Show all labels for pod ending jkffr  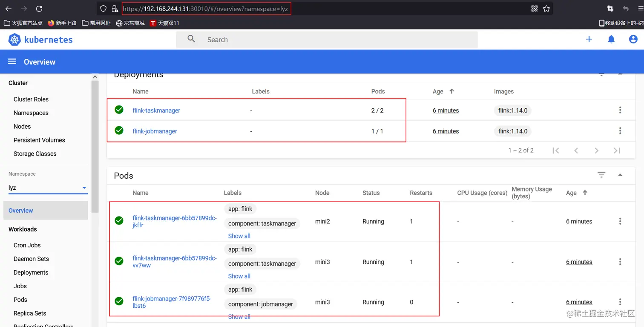[x=239, y=236]
